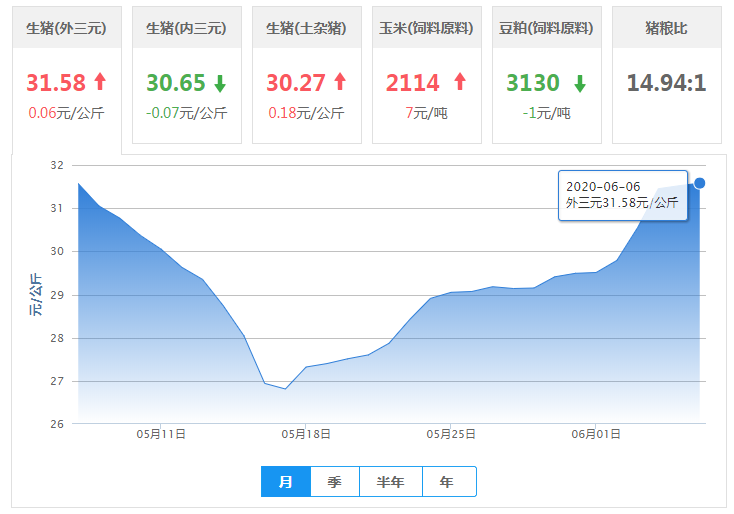
Task: Click the 05月18日 x-axis date label
Action: coord(306,434)
